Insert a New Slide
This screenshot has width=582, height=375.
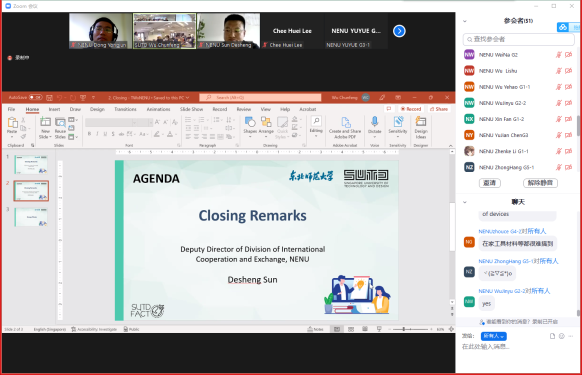tap(45, 127)
